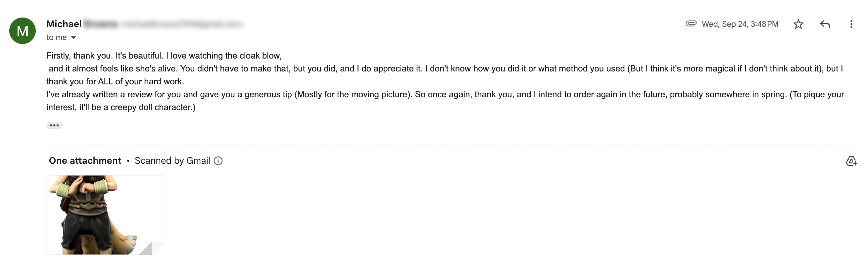Click the "One attachment" heading
The height and width of the screenshot is (266, 868).
click(85, 160)
